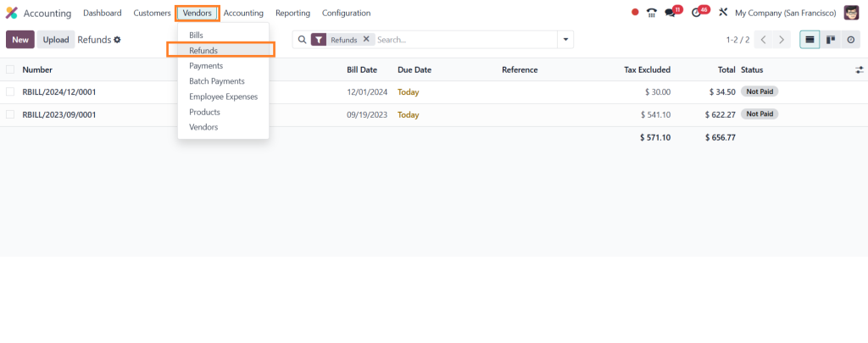Screen dimensions: 868x343
Task: Select Employee Expenses menu entry
Action: (x=223, y=97)
